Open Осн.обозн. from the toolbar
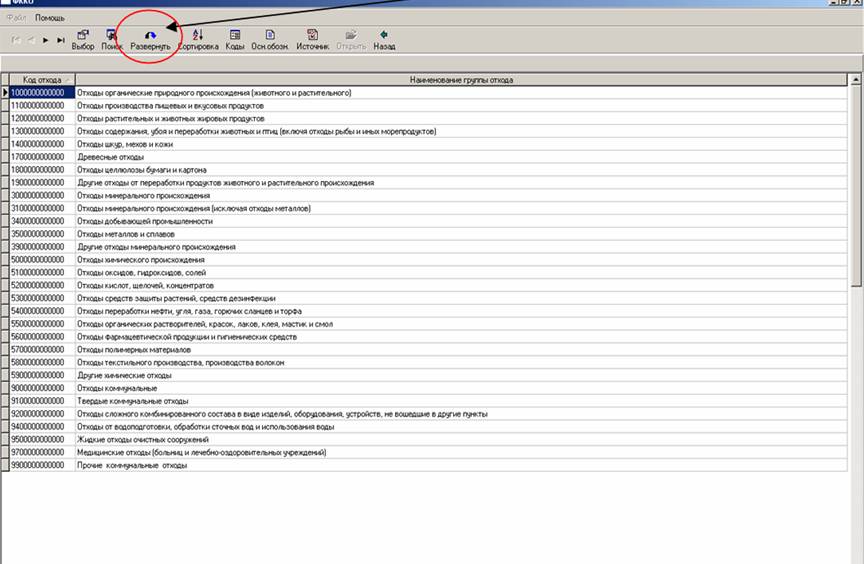The height and width of the screenshot is (564, 864). click(270, 38)
